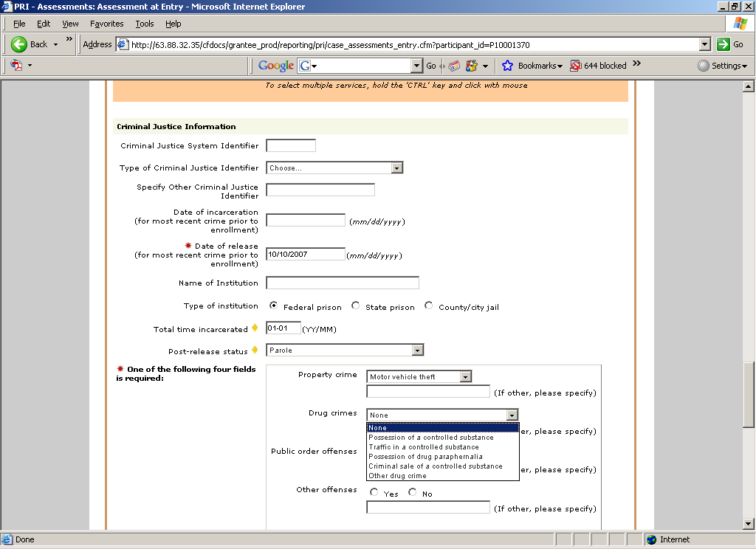Click Property crime other specify field
This screenshot has height=549, width=756.
428,391
